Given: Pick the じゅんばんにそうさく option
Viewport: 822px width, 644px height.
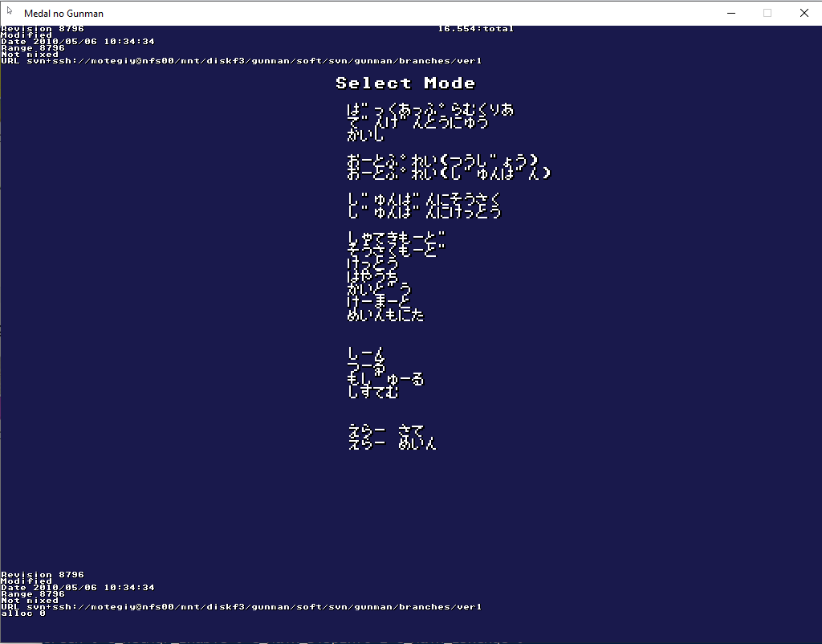Looking at the screenshot, I should click(x=424, y=199).
